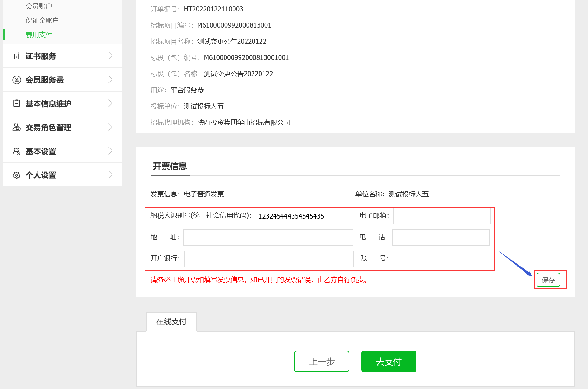Open the 证书服务 certificate icon
This screenshot has height=389, width=588.
pos(17,56)
